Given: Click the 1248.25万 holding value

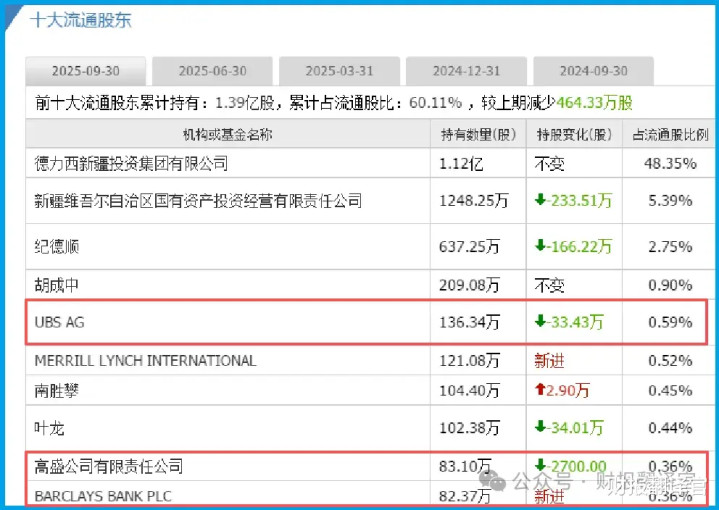Looking at the screenshot, I should coord(474,200).
